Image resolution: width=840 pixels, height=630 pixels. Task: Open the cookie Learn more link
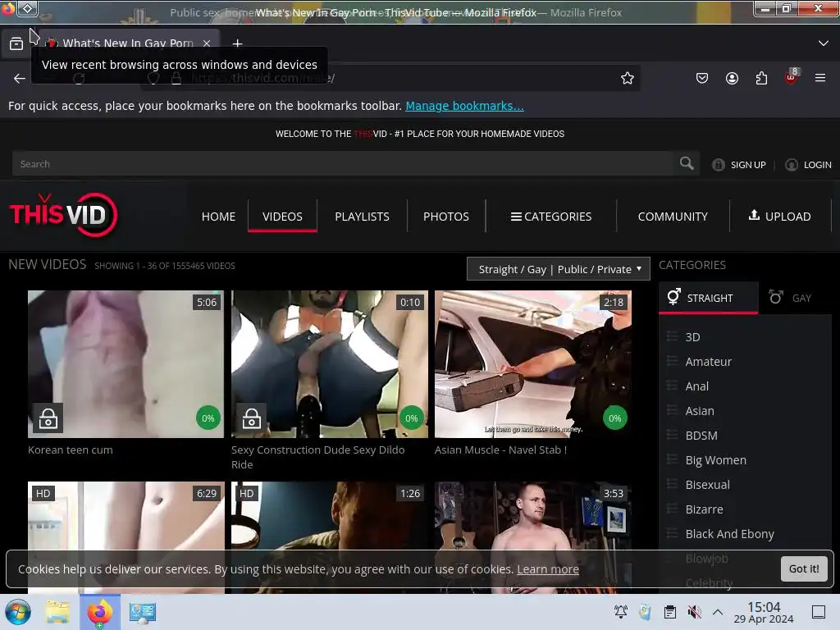point(547,569)
